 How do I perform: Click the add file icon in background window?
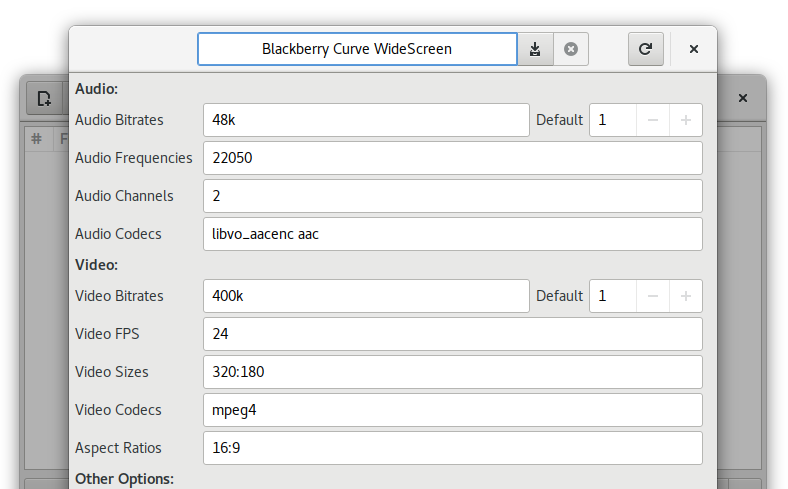45,98
